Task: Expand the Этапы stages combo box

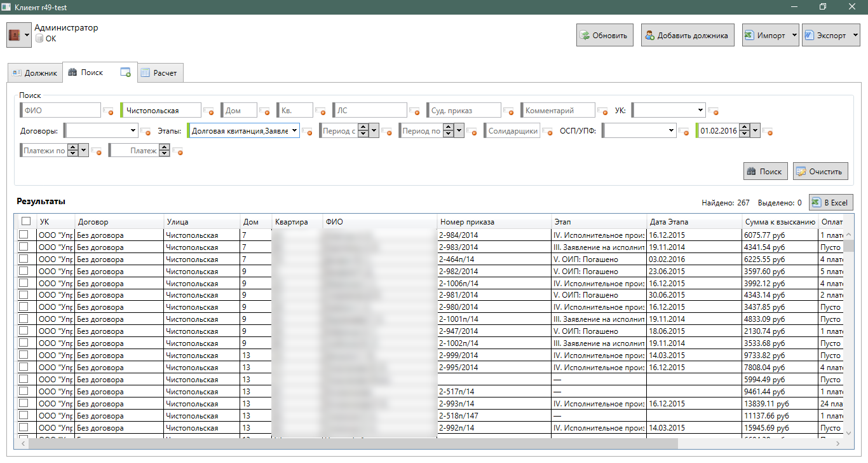Action: tap(294, 131)
